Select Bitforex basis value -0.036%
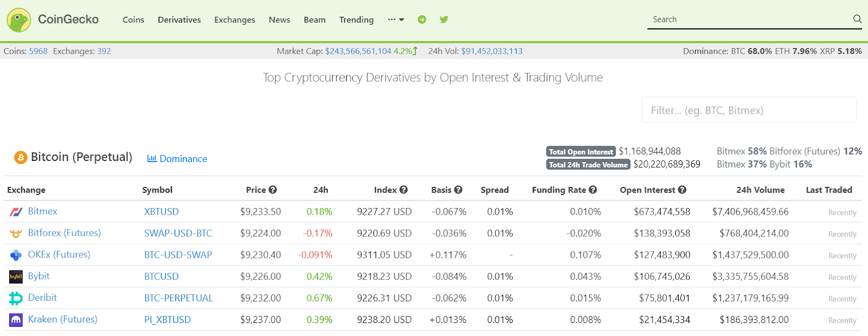 pos(449,234)
